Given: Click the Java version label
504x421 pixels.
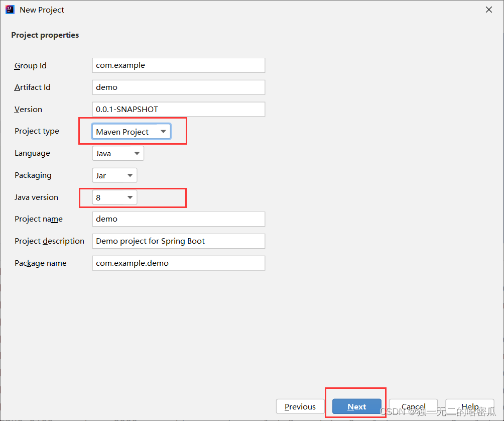Looking at the screenshot, I should [x=36, y=197].
